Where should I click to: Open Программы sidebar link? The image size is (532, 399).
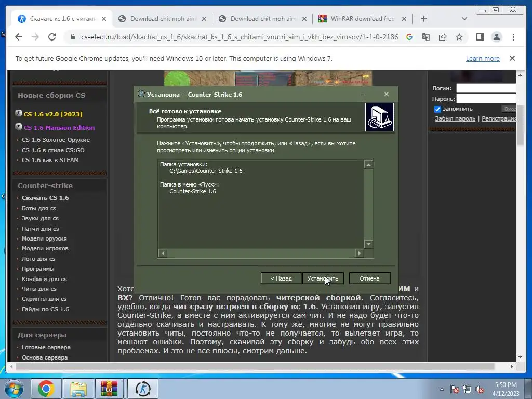coord(38,269)
